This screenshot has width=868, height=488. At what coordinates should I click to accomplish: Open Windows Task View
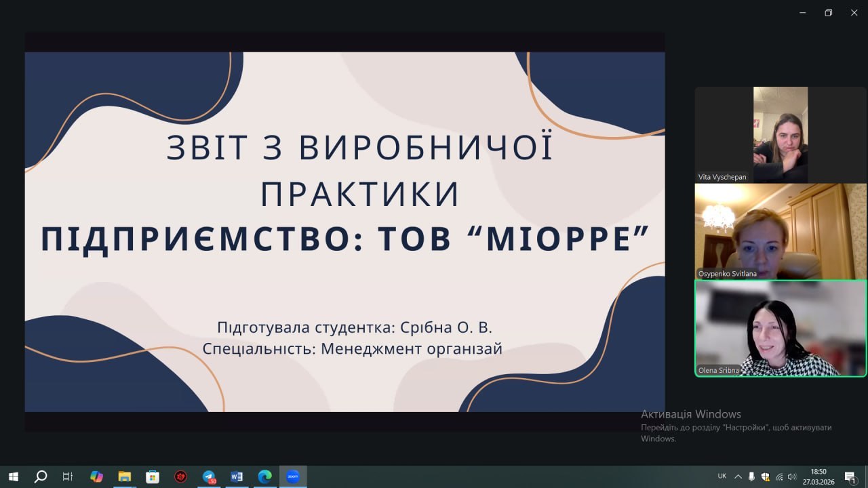click(x=68, y=476)
